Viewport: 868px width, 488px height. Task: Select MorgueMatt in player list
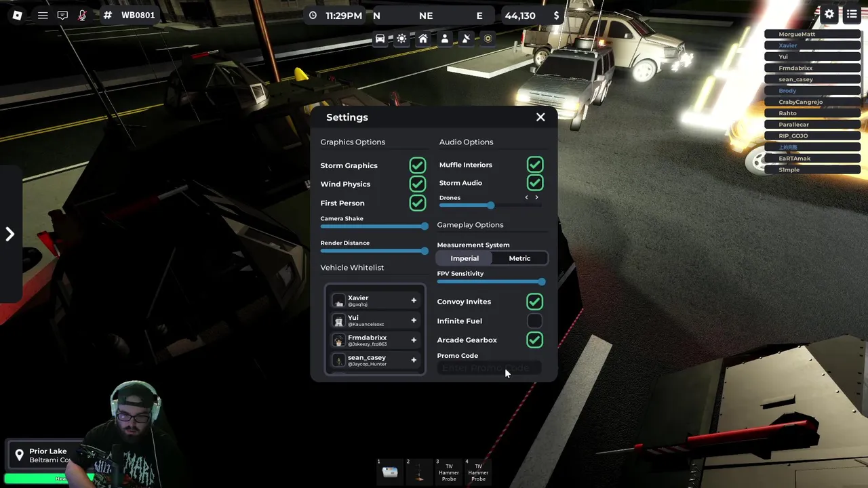click(812, 34)
